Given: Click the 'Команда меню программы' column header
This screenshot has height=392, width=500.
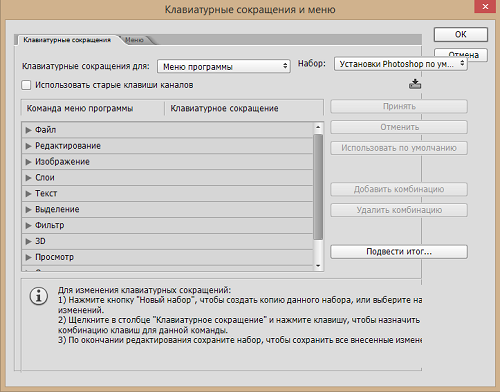Looking at the screenshot, I should point(93,108).
